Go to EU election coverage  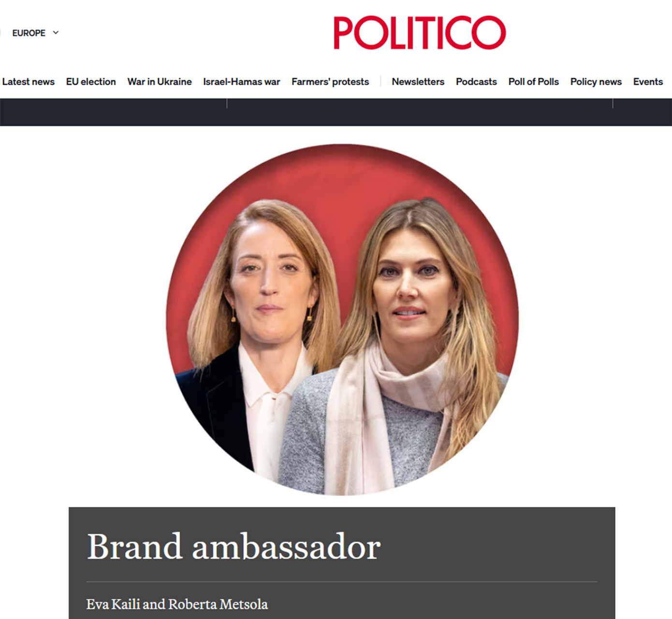[91, 82]
